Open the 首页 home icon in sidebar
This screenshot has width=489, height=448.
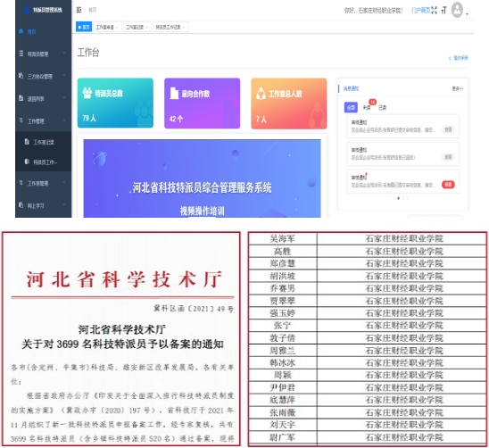21,31
